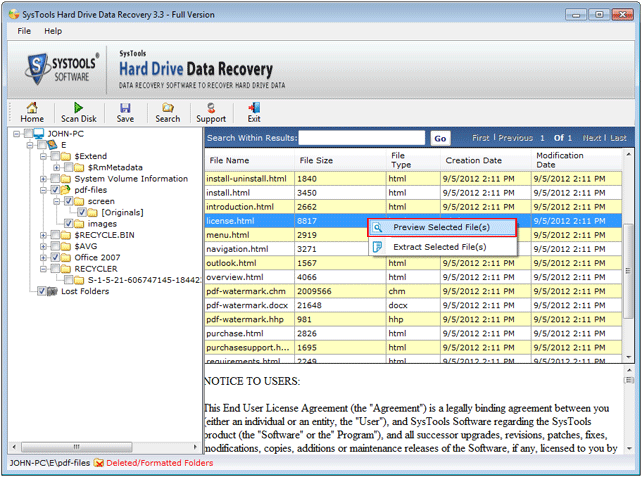
Task: Toggle the JOHN-PC checkbox
Action: (28, 133)
